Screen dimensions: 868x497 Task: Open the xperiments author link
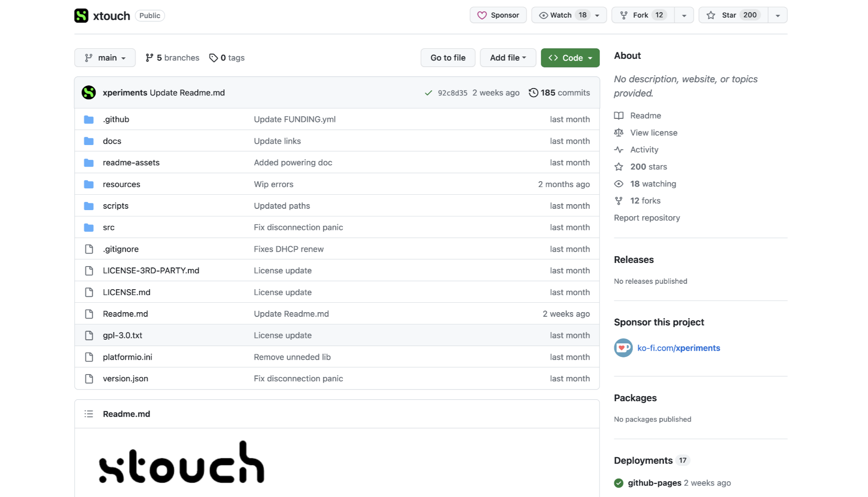[125, 93]
